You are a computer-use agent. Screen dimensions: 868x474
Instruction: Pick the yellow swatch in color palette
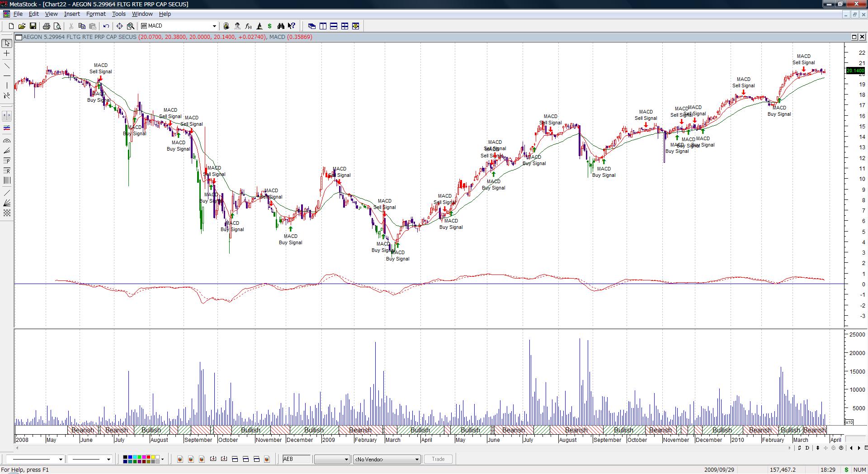[x=153, y=457]
